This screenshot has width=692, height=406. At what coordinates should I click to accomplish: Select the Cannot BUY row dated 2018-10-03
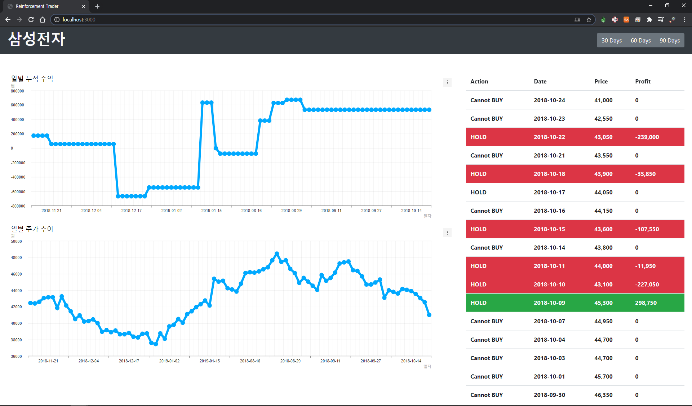pyautogui.click(x=575, y=358)
